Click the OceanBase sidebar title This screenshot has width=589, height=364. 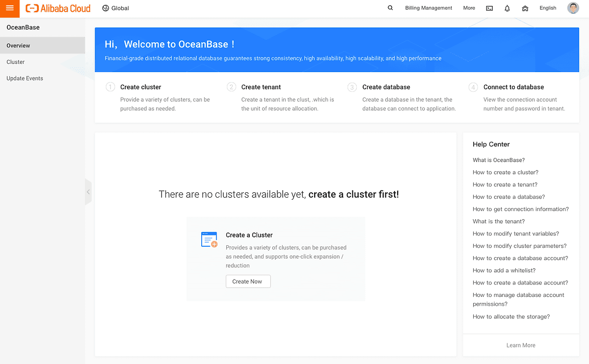(x=23, y=27)
